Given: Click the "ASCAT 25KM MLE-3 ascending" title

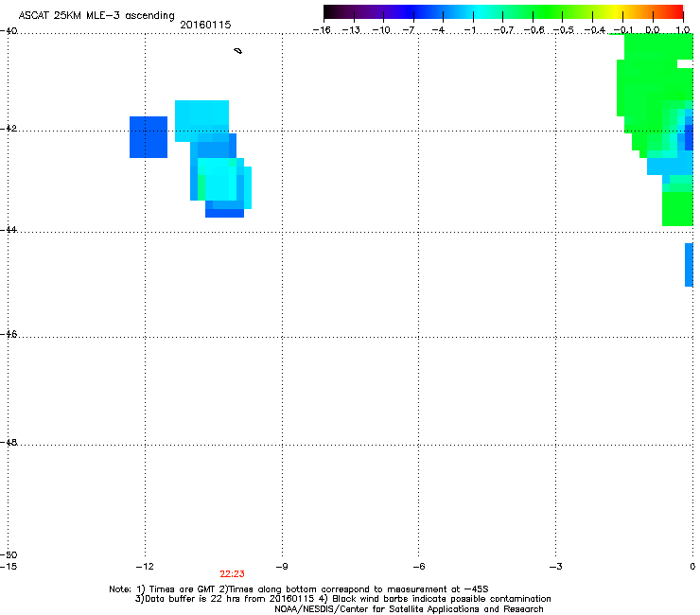Looking at the screenshot, I should [x=96, y=16].
